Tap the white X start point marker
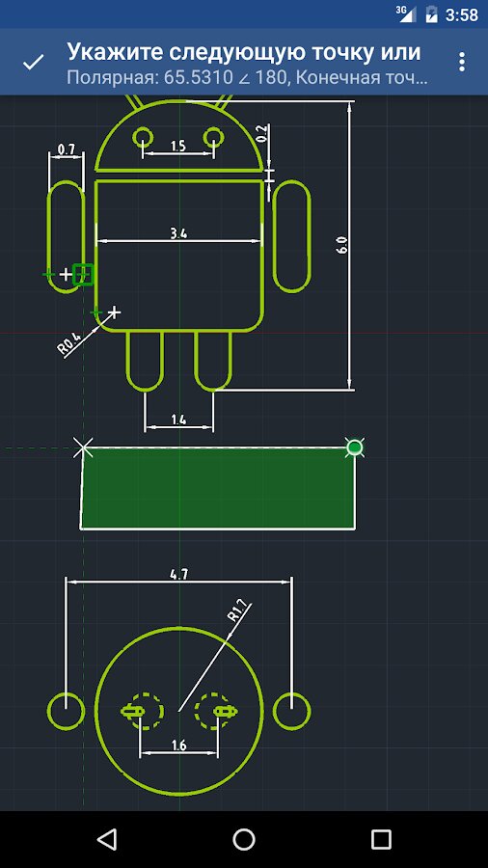 (84, 448)
